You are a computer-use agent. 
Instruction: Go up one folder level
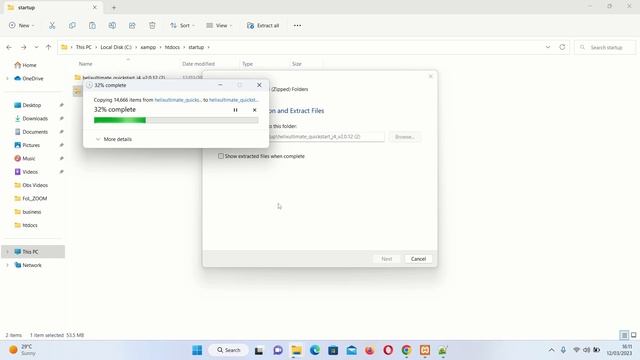click(49, 47)
